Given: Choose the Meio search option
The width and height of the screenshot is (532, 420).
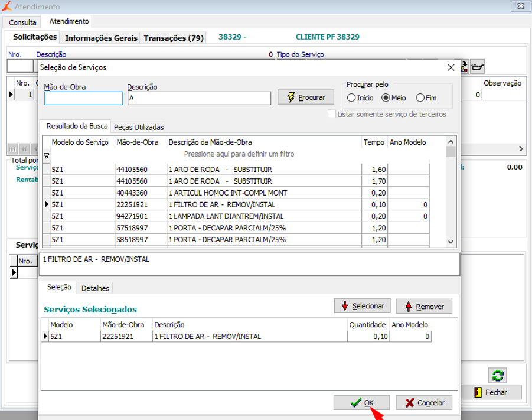Looking at the screenshot, I should point(386,98).
